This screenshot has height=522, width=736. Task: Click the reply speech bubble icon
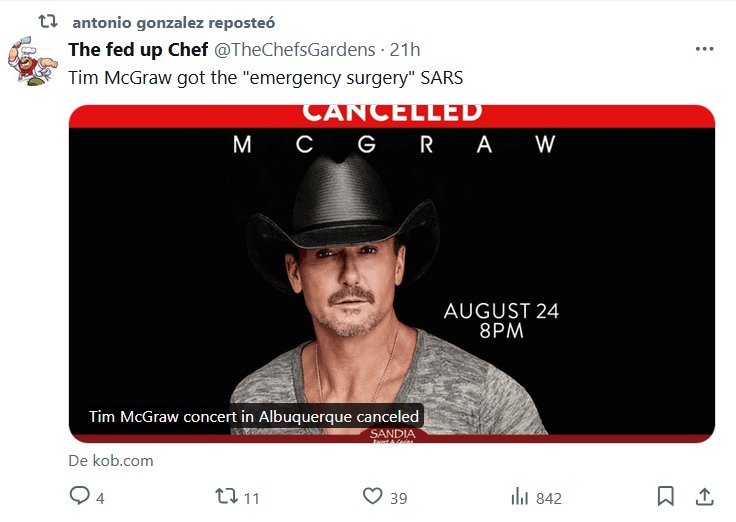point(79,497)
